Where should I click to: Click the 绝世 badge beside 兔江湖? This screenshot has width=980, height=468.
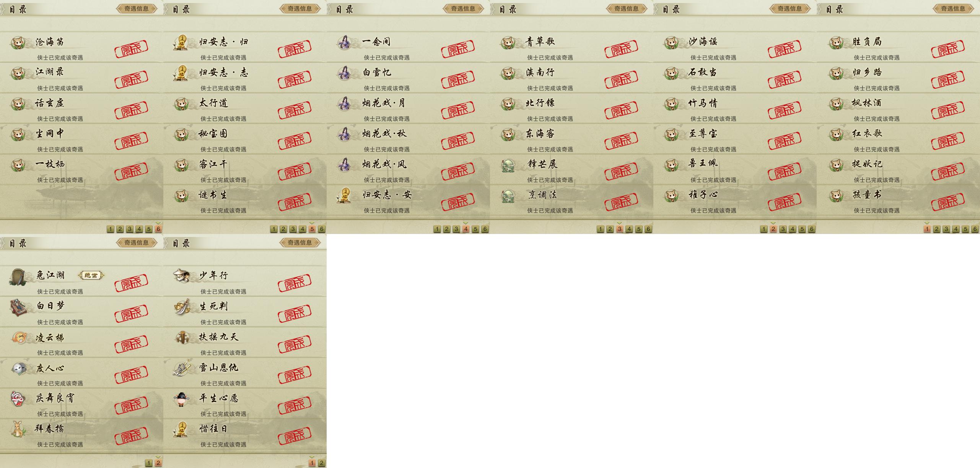click(91, 275)
